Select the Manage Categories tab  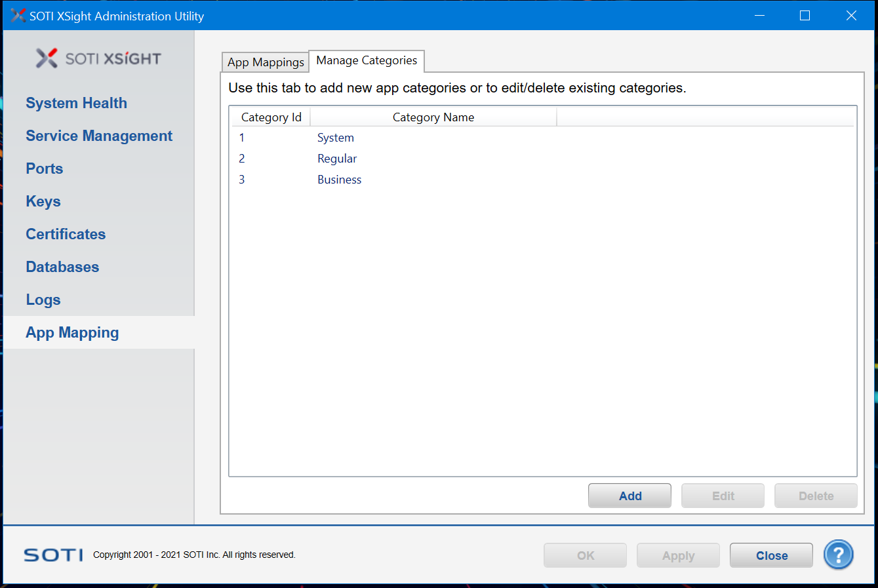(367, 60)
